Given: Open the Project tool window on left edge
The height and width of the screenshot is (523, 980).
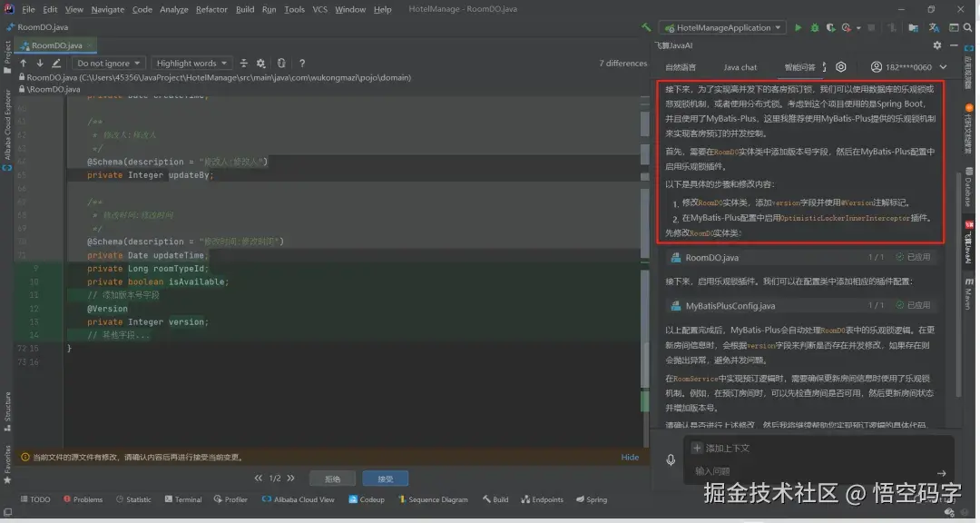Looking at the screenshot, I should 7,57.
